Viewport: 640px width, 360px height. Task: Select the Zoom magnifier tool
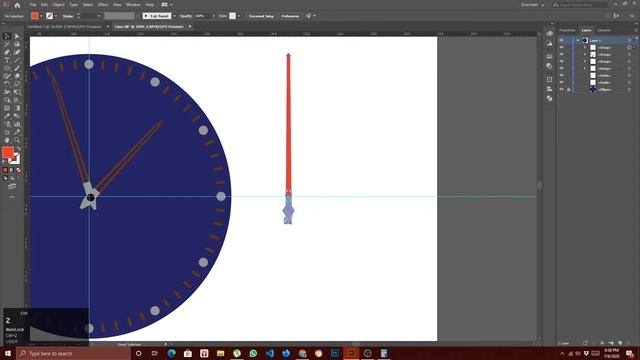point(17,140)
